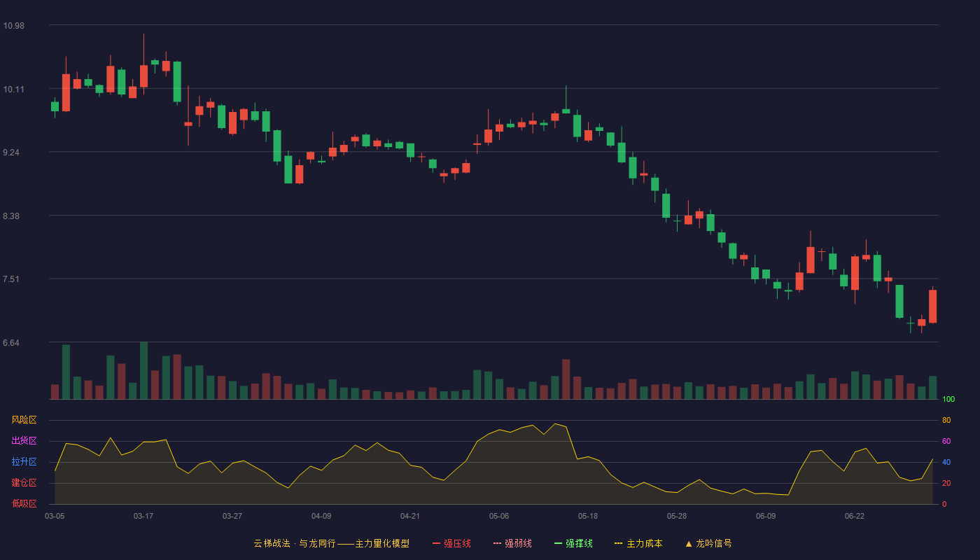The width and height of the screenshot is (980, 560).
Task: Toggle the 龙吟信号 triangle legend entry
Action: 708,543
